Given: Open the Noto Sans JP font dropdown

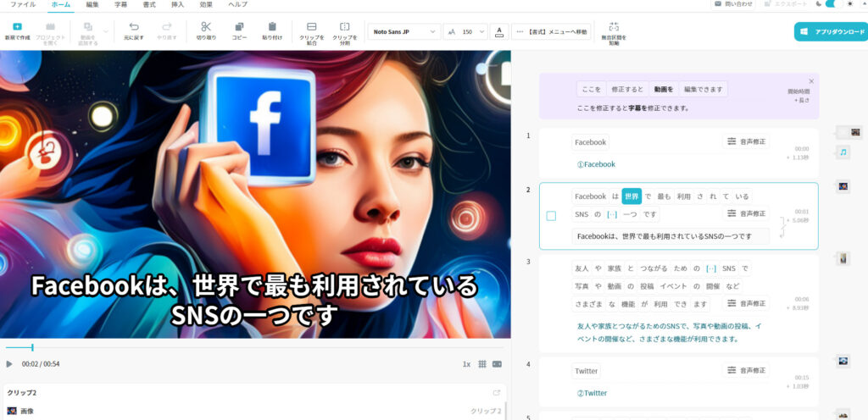Looking at the screenshot, I should pyautogui.click(x=404, y=31).
